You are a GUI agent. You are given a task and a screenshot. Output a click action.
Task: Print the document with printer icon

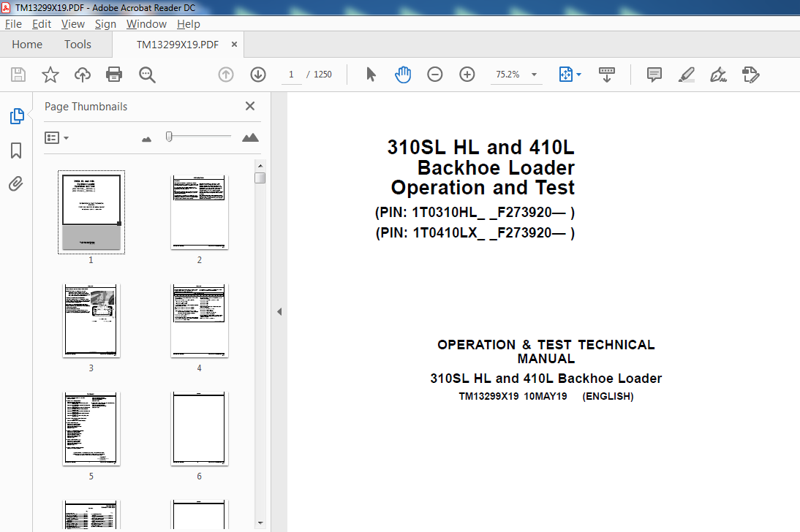[x=114, y=75]
